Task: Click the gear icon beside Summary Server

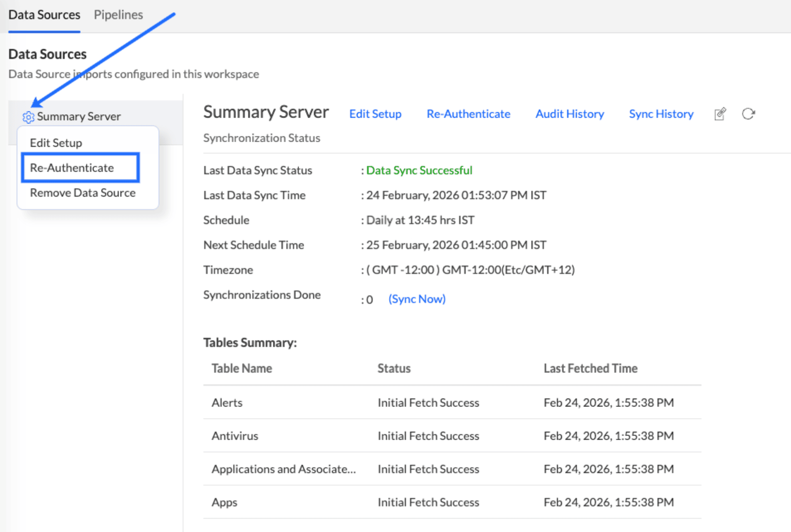Action: [x=28, y=117]
